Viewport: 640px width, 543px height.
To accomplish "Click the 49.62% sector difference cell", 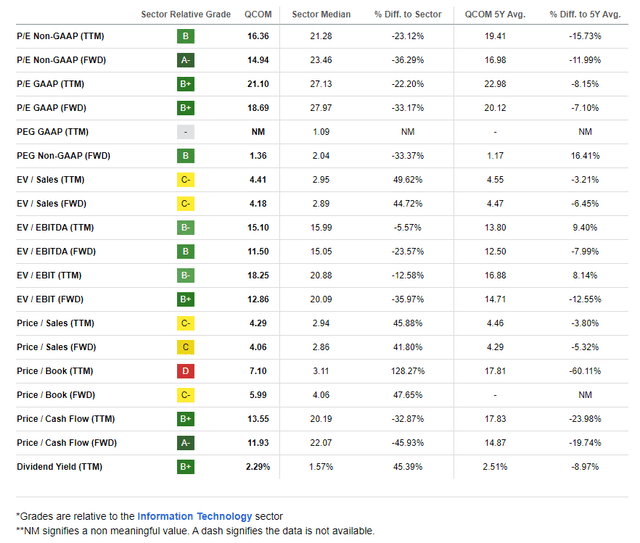I will (408, 180).
